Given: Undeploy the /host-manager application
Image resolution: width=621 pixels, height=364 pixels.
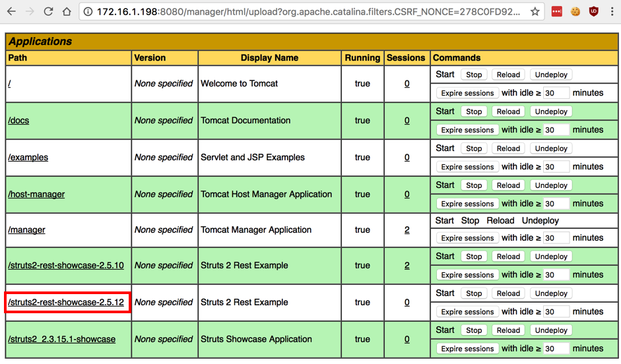Looking at the screenshot, I should [551, 185].
